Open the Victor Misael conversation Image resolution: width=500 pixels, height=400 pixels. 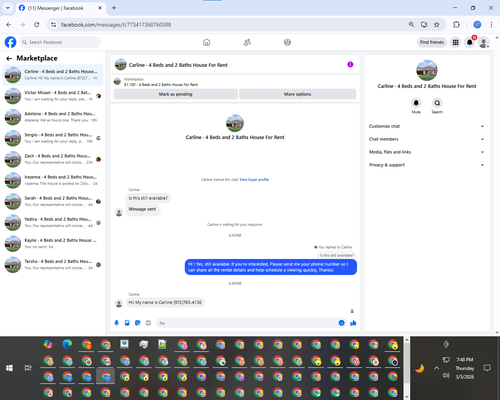tap(53, 96)
